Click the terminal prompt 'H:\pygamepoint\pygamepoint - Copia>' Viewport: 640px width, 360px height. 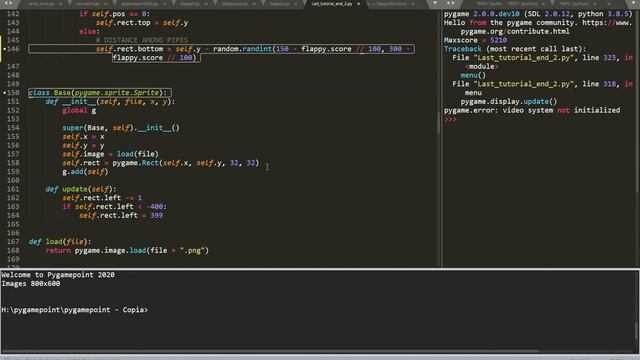tap(74, 310)
